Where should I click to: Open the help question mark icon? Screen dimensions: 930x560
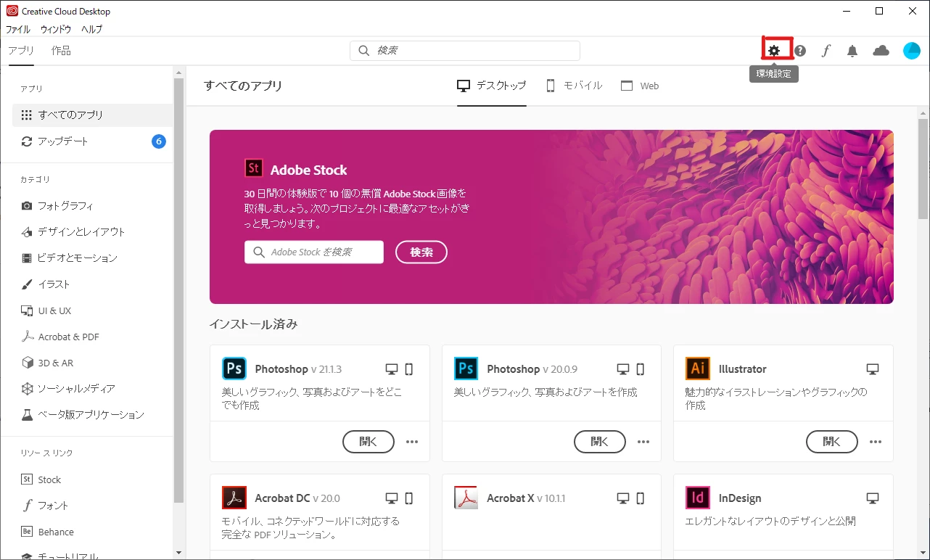tap(800, 51)
